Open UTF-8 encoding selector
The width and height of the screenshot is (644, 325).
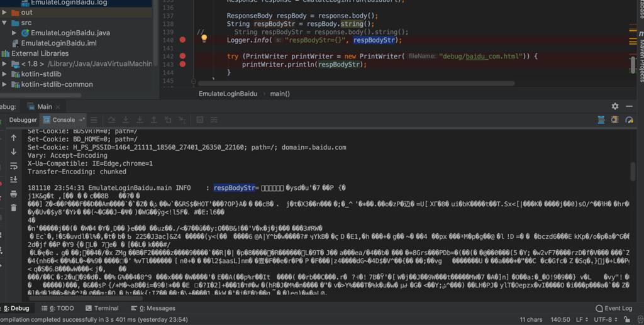click(606, 319)
